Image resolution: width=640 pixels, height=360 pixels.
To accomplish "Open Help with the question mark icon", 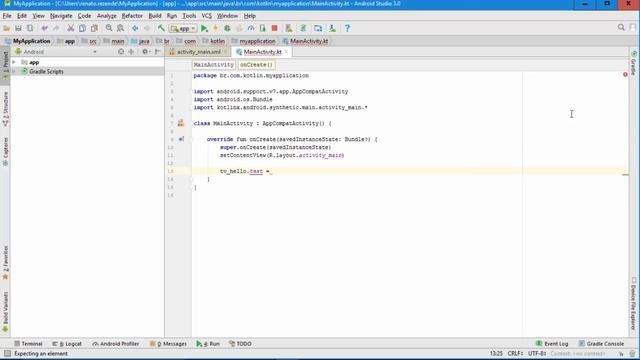I will 347,28.
